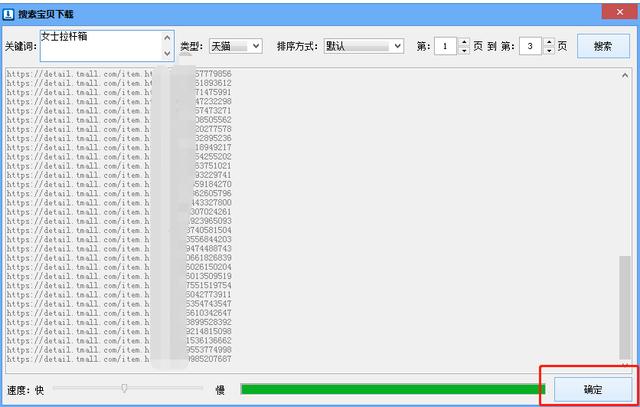Click the start page number field
Viewport: 640px width, 407px height.
tap(444, 46)
